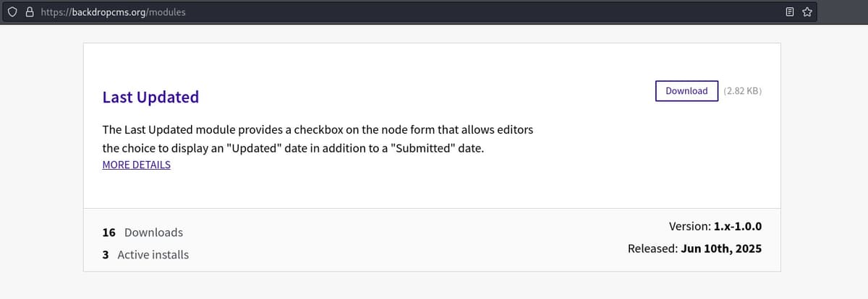Click the (2.82 KB) file size label
This screenshot has height=299, width=868.
pos(742,91)
